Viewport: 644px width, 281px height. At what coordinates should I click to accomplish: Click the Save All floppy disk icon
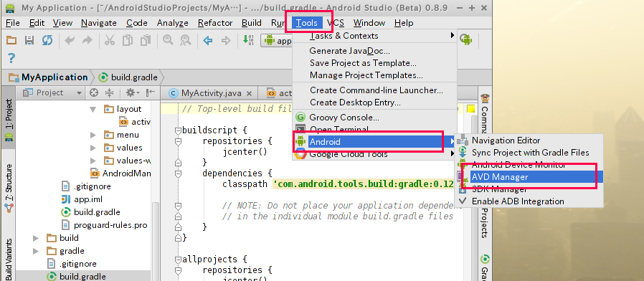tap(29, 40)
